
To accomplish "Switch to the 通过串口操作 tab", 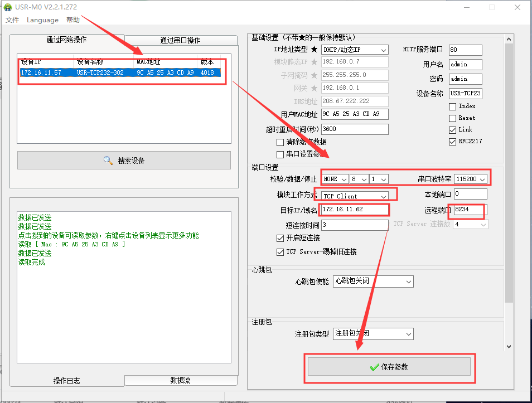I will pyautogui.click(x=180, y=40).
